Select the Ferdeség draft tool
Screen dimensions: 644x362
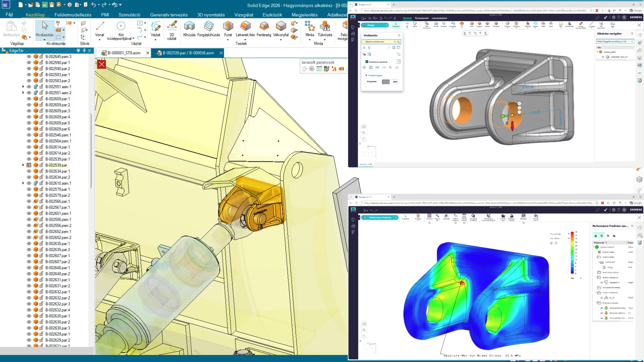pos(264,29)
